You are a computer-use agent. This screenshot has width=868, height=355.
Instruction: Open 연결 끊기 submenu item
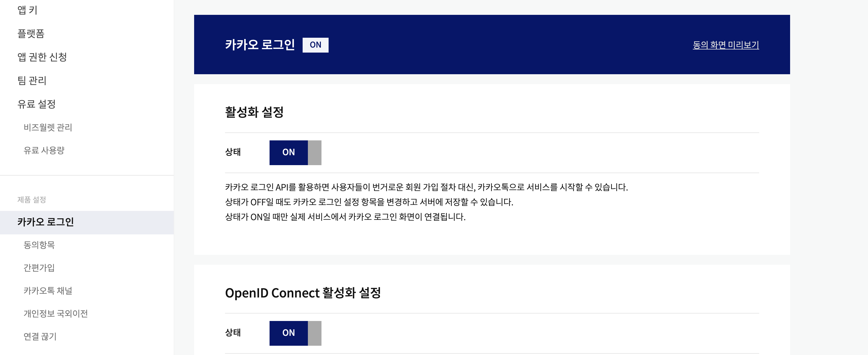(x=40, y=336)
